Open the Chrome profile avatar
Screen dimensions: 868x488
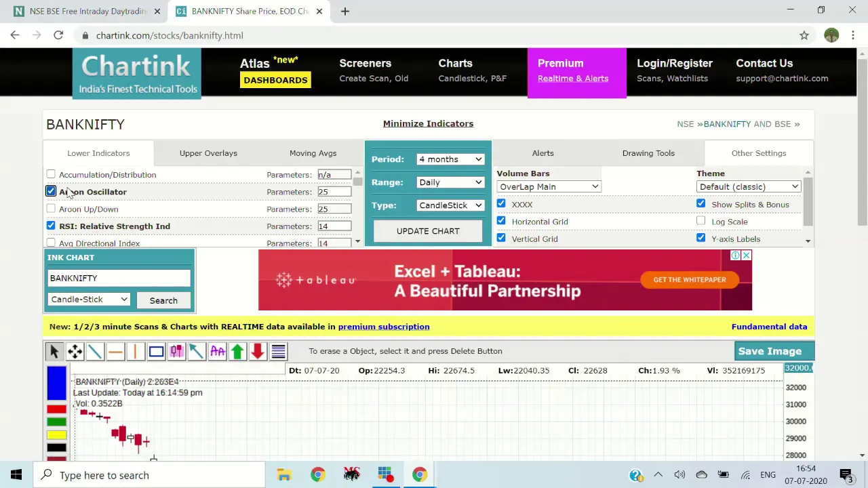tap(831, 35)
